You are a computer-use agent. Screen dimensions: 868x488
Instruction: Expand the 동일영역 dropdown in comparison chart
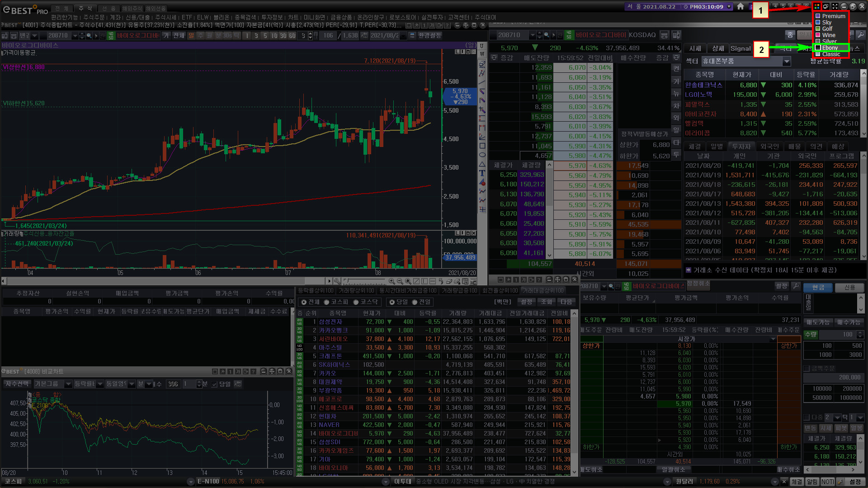(x=132, y=384)
